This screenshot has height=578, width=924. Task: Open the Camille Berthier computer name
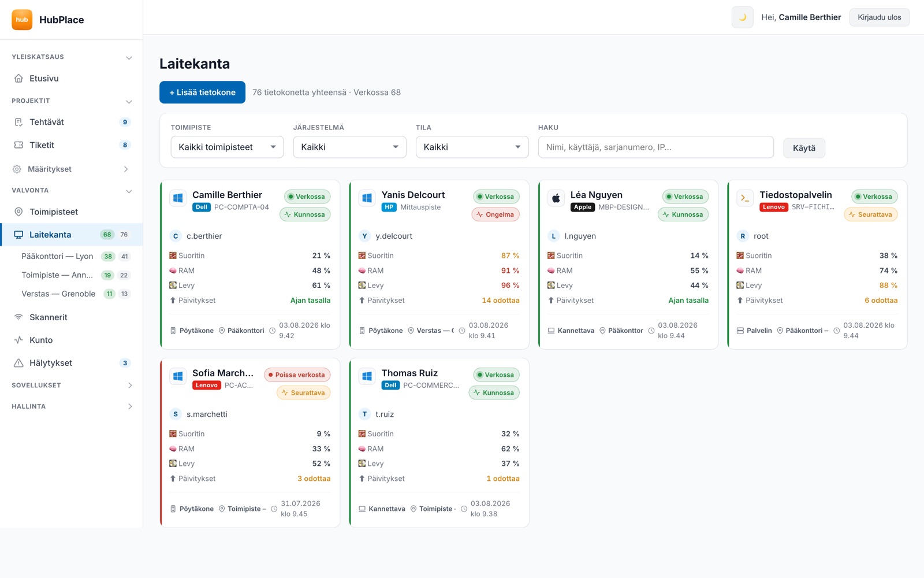click(x=227, y=195)
